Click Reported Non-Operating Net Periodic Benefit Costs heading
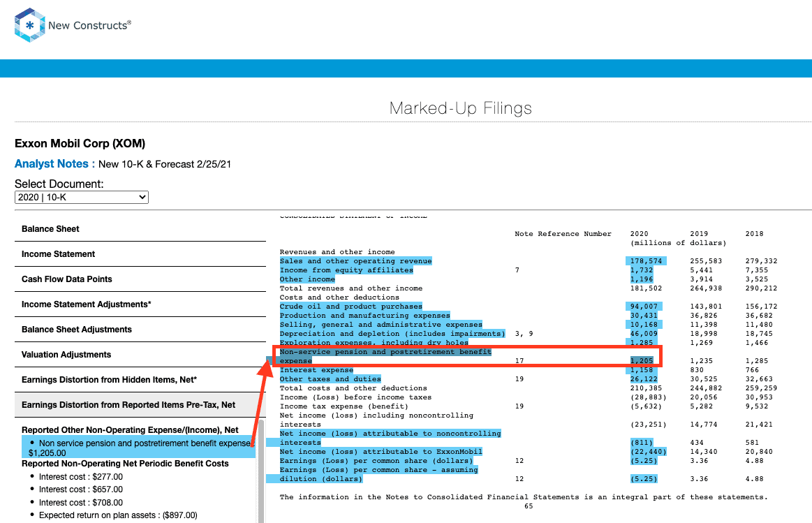812x523 pixels. pos(125,464)
